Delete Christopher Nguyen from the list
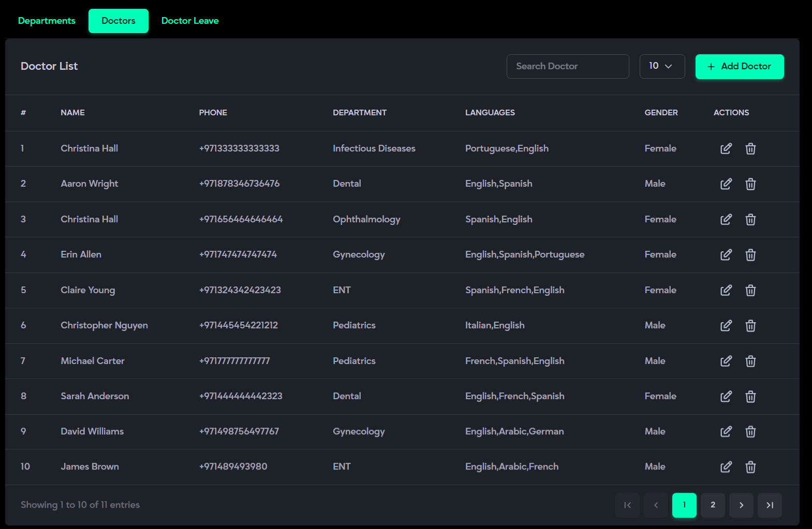812x529 pixels. 750,326
